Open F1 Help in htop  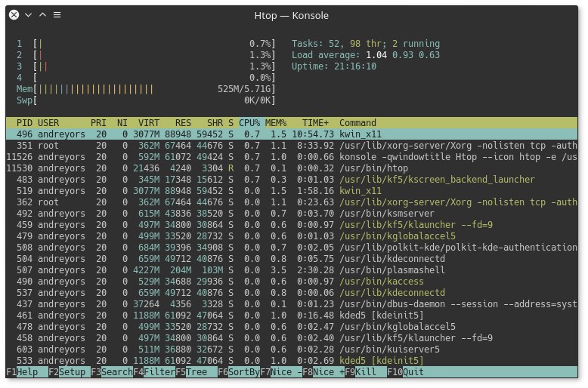pos(27,372)
